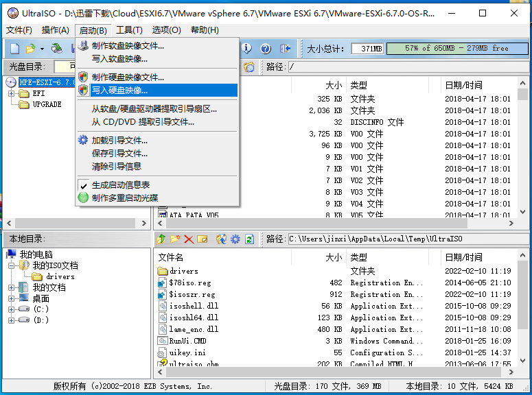Click the blue info toolbar icon
This screenshot has height=395, width=532.
246,49
